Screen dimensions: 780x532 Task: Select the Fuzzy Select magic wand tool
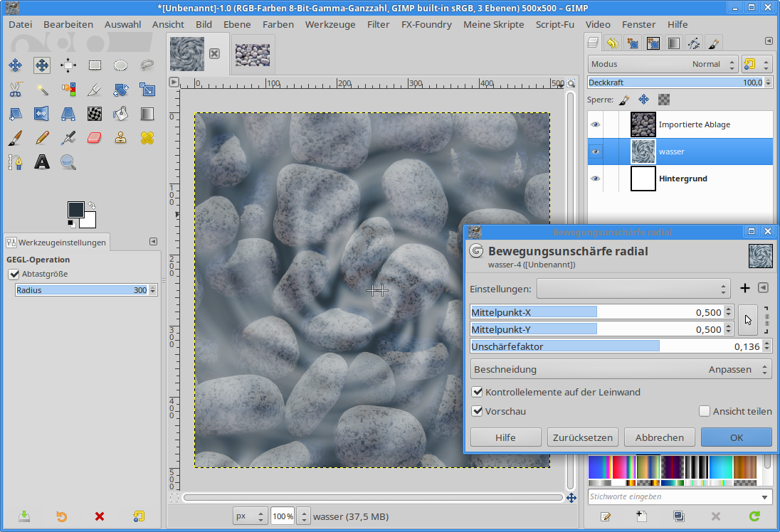click(x=42, y=90)
